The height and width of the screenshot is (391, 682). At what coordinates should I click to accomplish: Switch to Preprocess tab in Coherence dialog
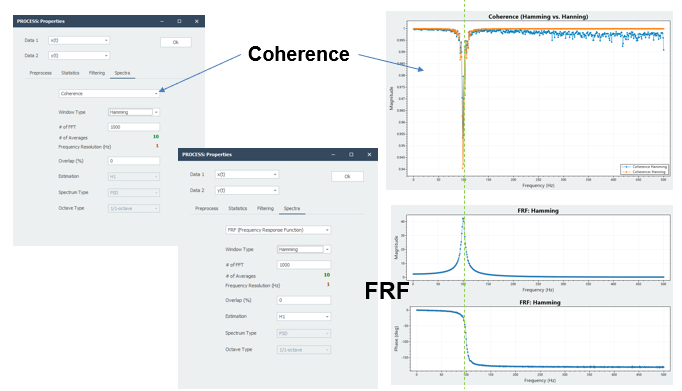pyautogui.click(x=40, y=73)
